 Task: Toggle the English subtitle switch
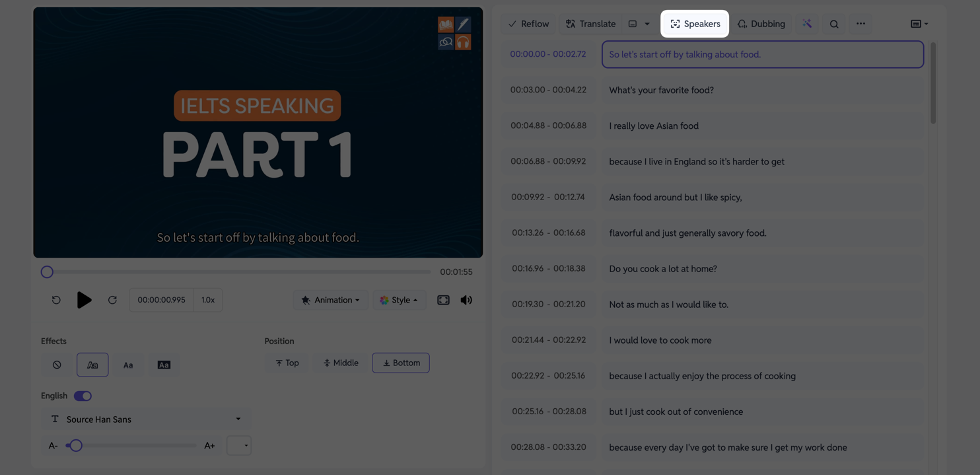[x=83, y=396]
